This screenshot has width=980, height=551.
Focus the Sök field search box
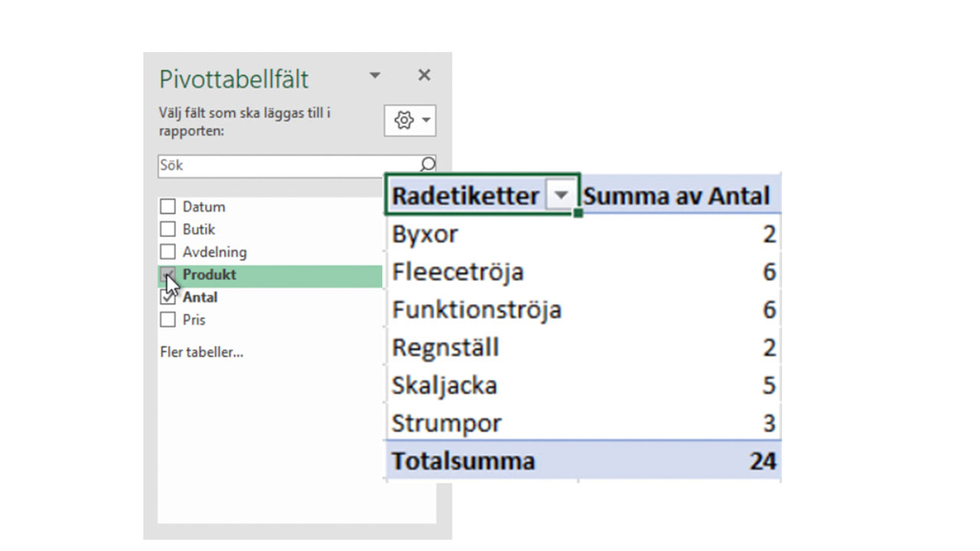pos(287,165)
